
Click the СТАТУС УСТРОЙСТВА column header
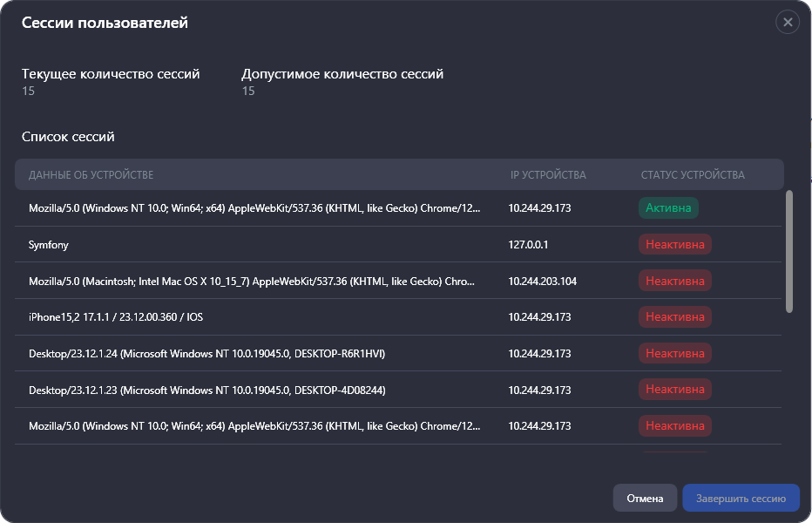[693, 175]
